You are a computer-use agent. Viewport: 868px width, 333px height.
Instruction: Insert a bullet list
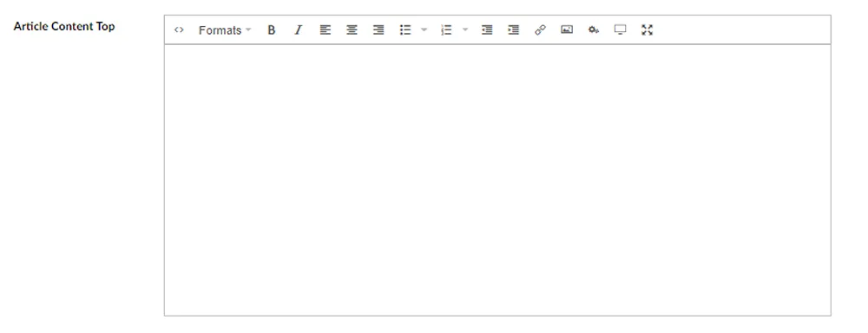(x=405, y=29)
